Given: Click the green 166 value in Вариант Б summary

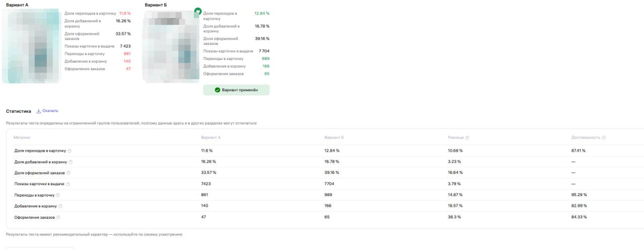Looking at the screenshot, I should click(266, 66).
